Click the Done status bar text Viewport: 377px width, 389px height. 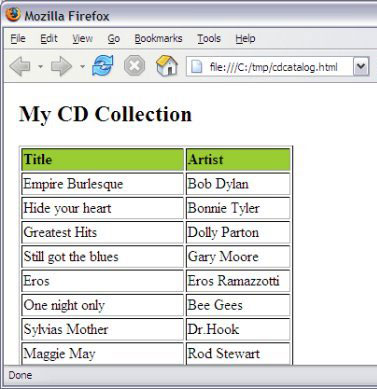pyautogui.click(x=20, y=375)
